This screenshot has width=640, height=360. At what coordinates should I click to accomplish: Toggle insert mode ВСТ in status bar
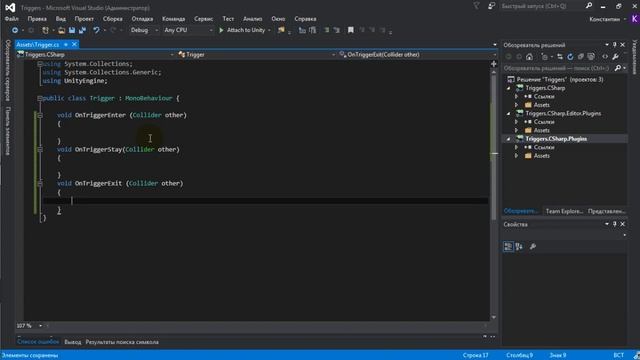[618, 355]
